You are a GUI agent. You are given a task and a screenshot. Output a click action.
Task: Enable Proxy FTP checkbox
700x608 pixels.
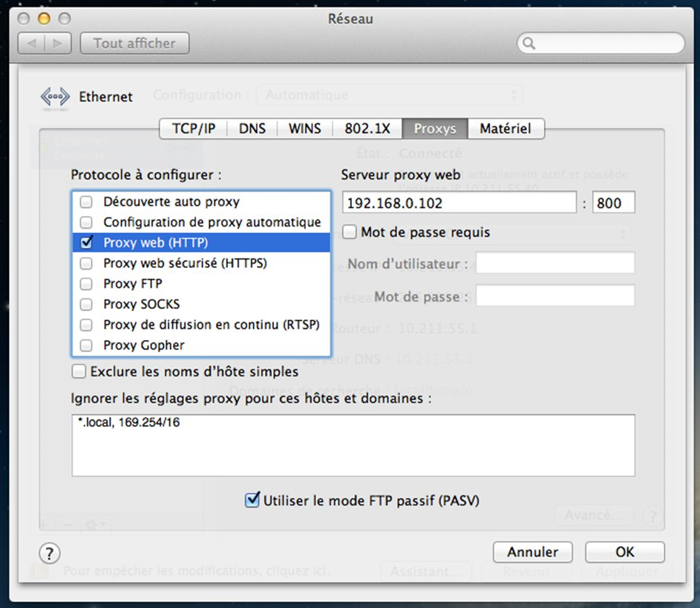point(86,284)
